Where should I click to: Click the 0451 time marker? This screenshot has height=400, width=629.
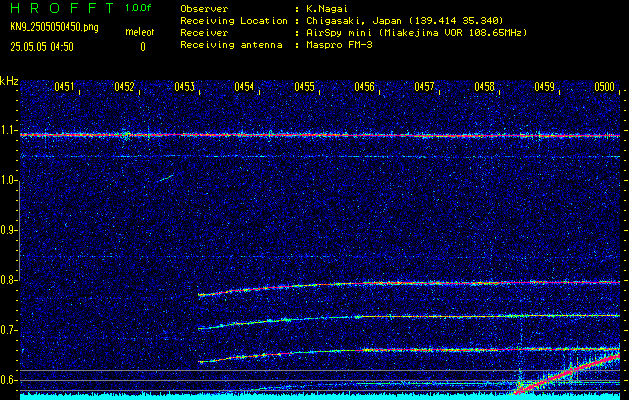[64, 86]
